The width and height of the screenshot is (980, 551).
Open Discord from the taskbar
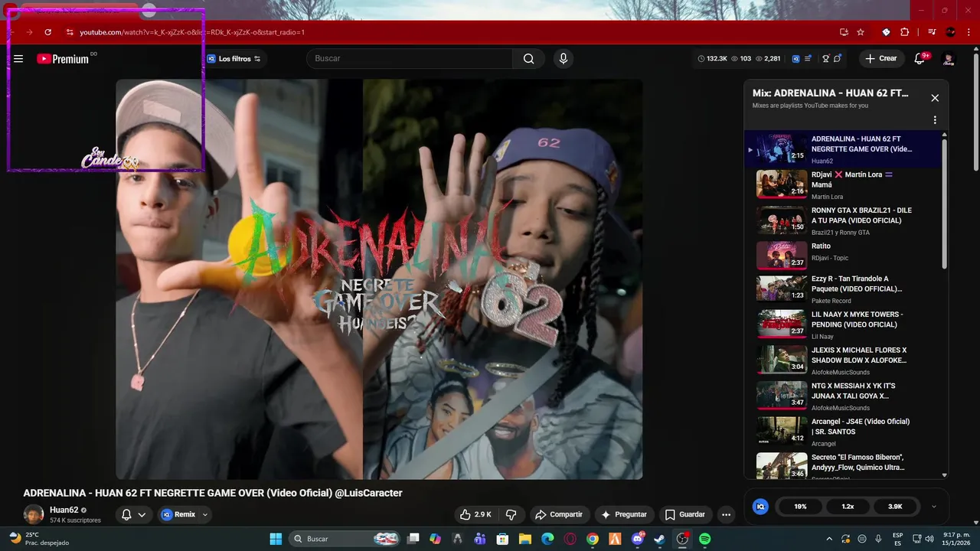tap(637, 539)
